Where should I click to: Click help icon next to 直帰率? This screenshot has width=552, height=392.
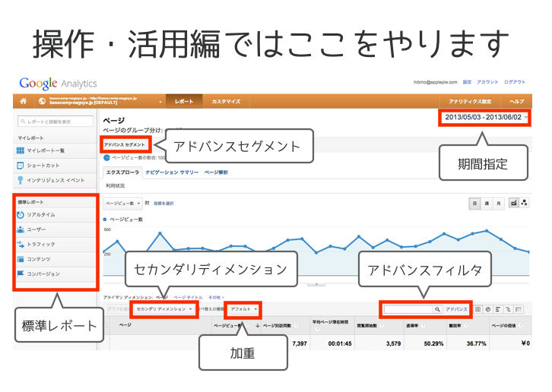423,325
